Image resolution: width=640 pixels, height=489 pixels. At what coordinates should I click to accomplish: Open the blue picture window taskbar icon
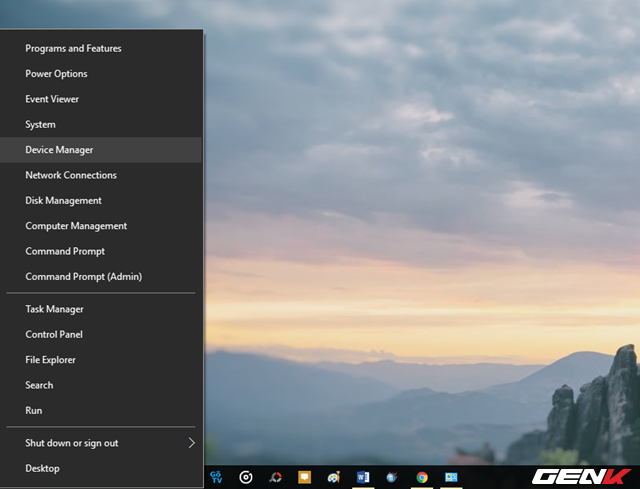click(x=451, y=477)
